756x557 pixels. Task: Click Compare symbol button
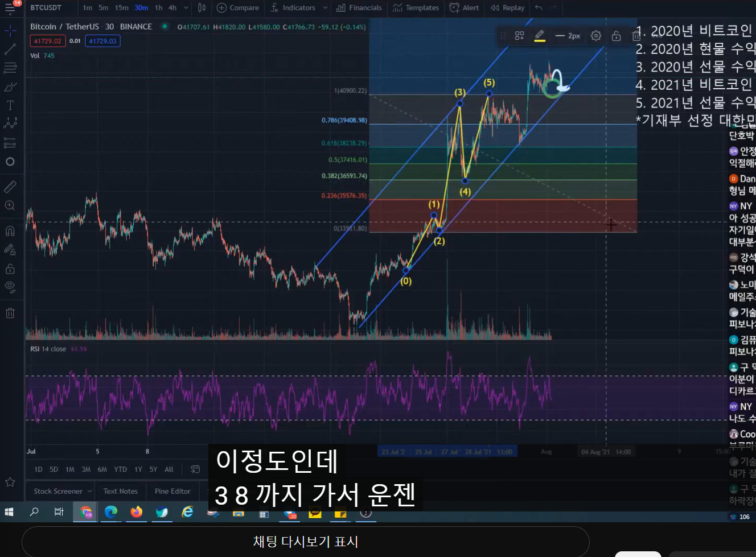tap(238, 7)
